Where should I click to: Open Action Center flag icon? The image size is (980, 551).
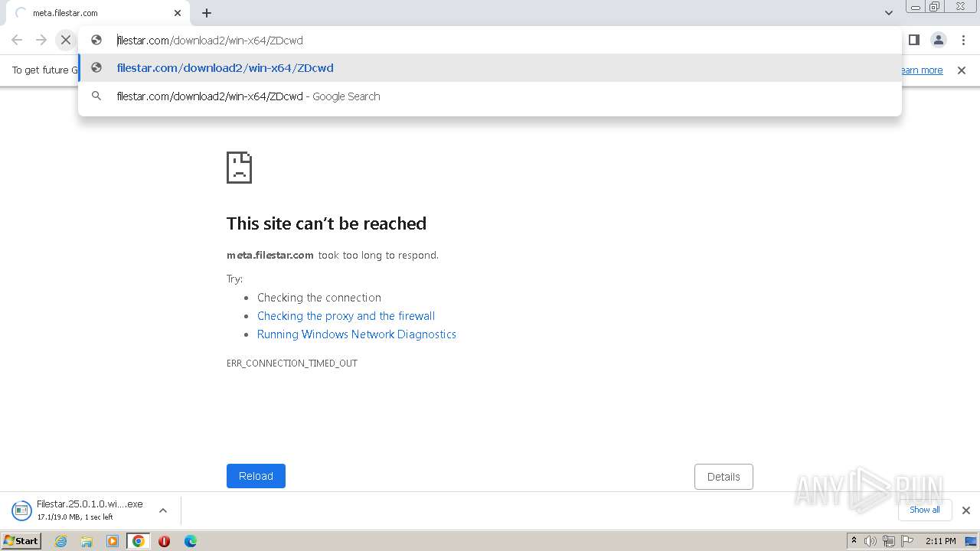[x=907, y=541]
